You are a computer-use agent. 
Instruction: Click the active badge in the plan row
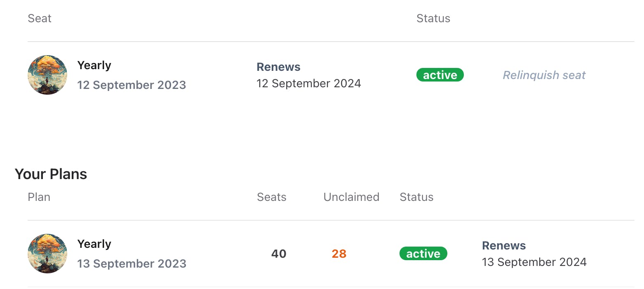coord(423,254)
